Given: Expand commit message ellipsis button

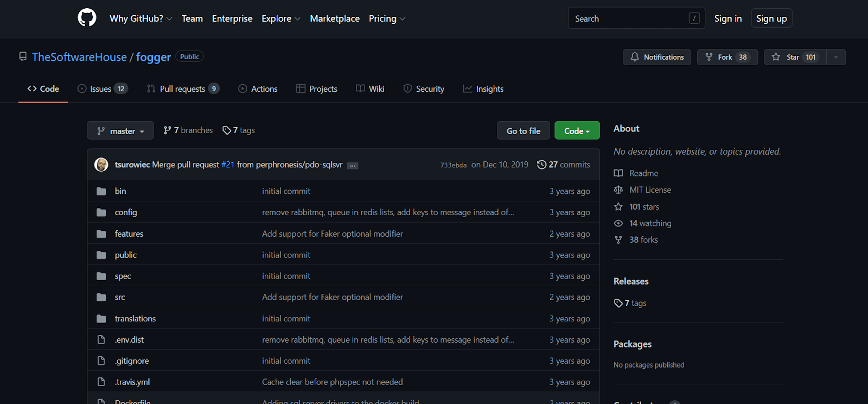Looking at the screenshot, I should point(353,166).
